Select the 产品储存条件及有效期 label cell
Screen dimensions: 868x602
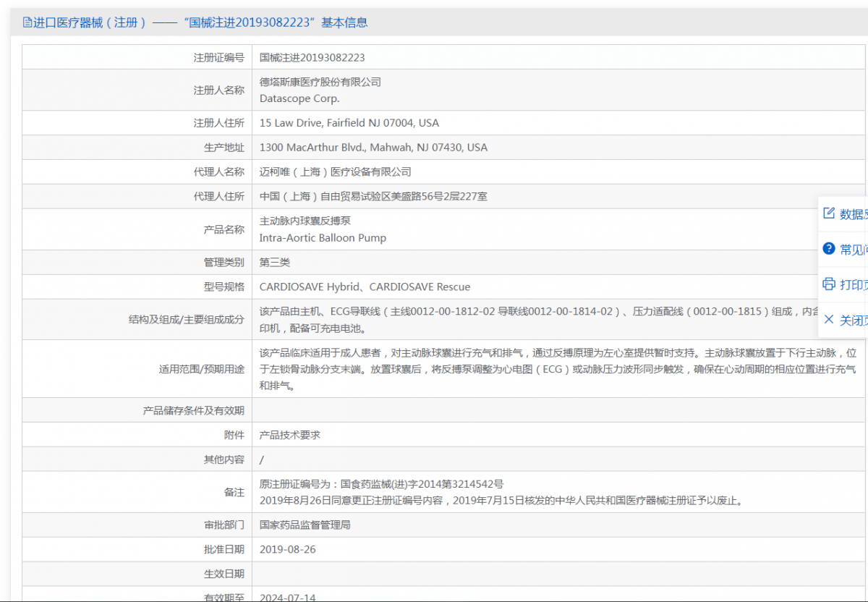[x=137, y=411]
